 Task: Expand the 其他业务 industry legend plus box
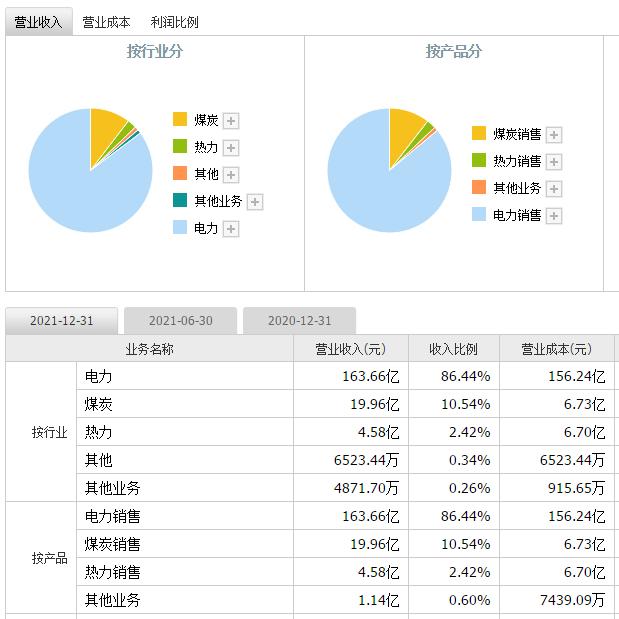tap(255, 202)
